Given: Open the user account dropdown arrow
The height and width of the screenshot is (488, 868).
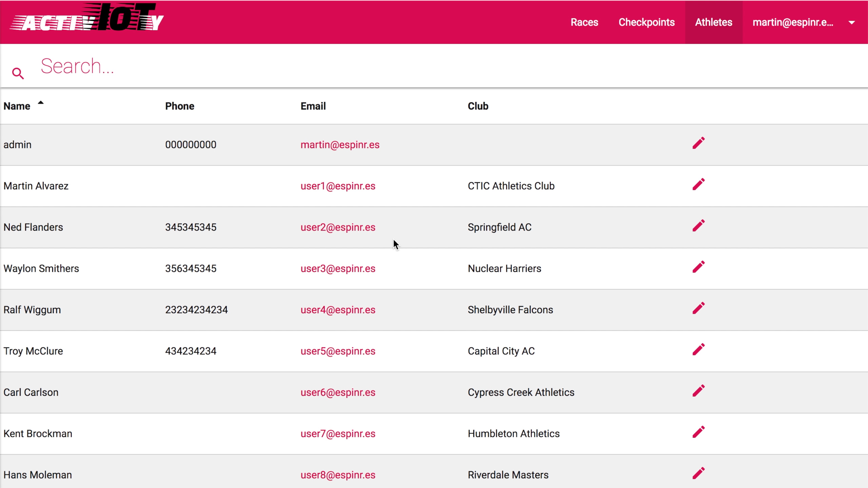Looking at the screenshot, I should click(851, 23).
